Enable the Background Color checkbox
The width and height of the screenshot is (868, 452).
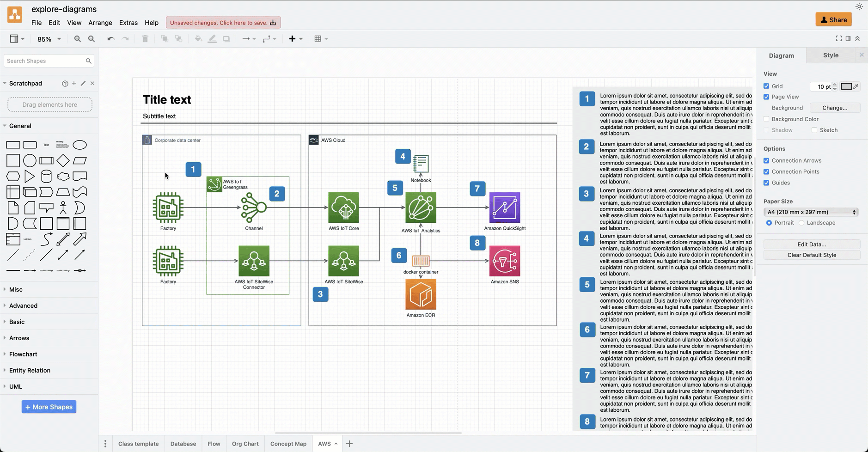point(767,119)
